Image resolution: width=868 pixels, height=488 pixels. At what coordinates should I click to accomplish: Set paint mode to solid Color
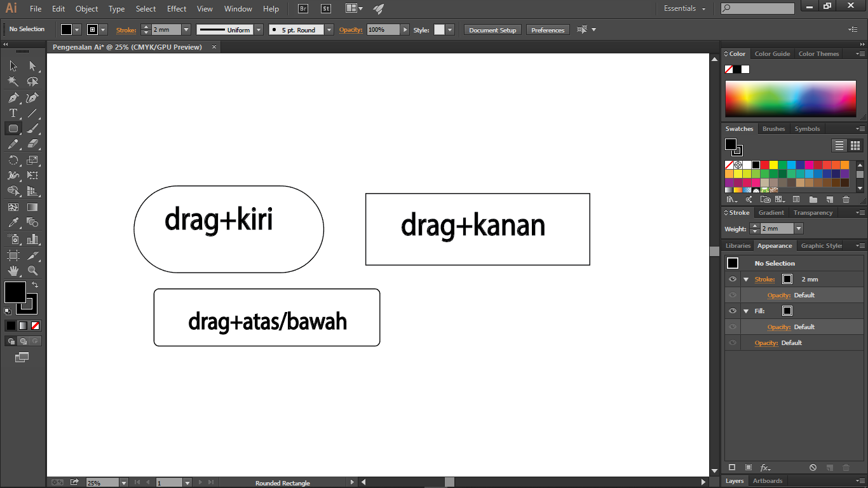(11, 325)
